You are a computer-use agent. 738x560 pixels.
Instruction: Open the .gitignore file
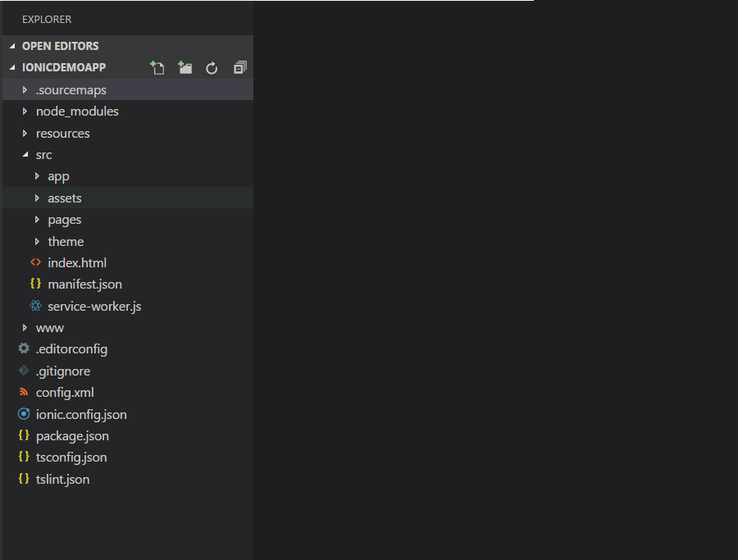63,371
